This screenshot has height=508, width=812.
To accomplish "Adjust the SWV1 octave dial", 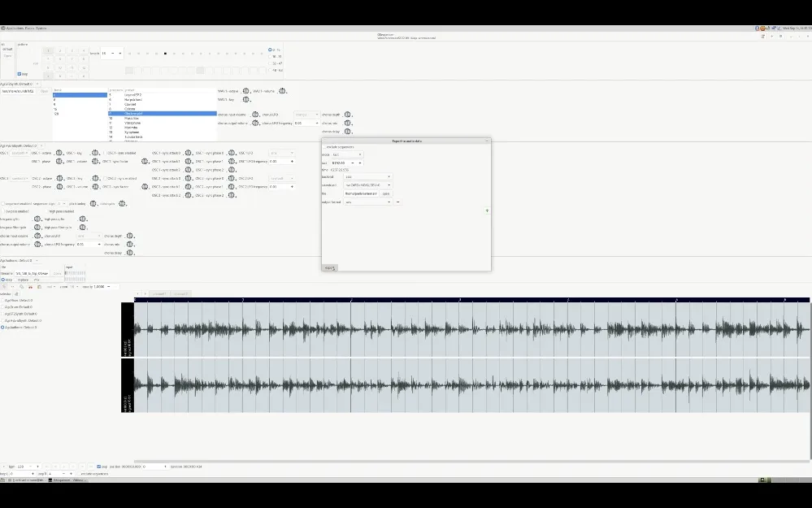I will [245, 91].
